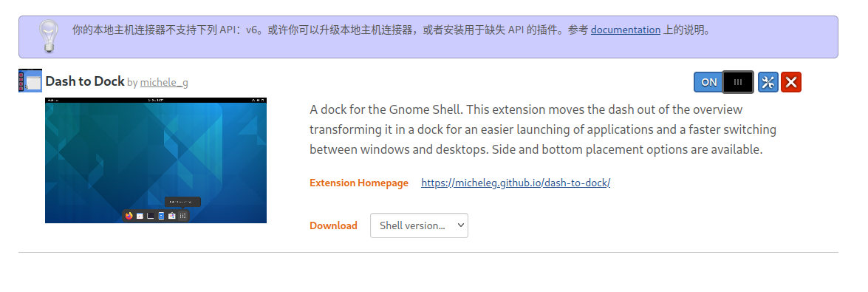
Task: Visit the micheleg.github.io dash-to-dock homepage link
Action: point(516,183)
